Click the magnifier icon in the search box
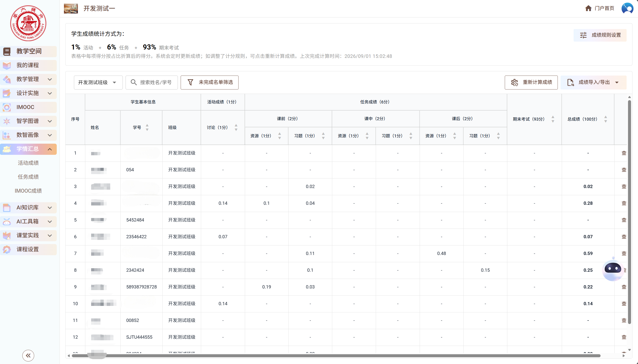The height and width of the screenshot is (364, 638). [x=134, y=82]
